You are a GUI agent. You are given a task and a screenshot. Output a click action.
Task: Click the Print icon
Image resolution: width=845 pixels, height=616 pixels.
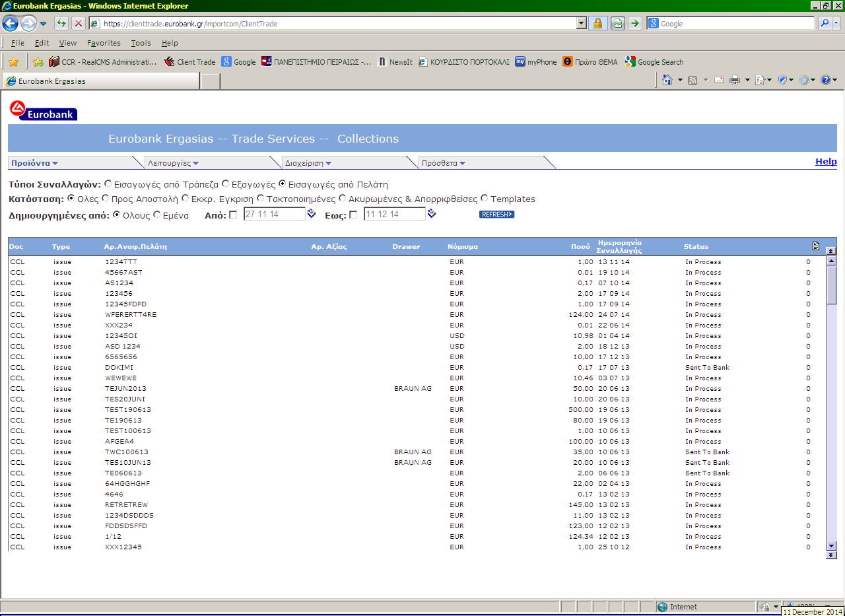tap(735, 80)
